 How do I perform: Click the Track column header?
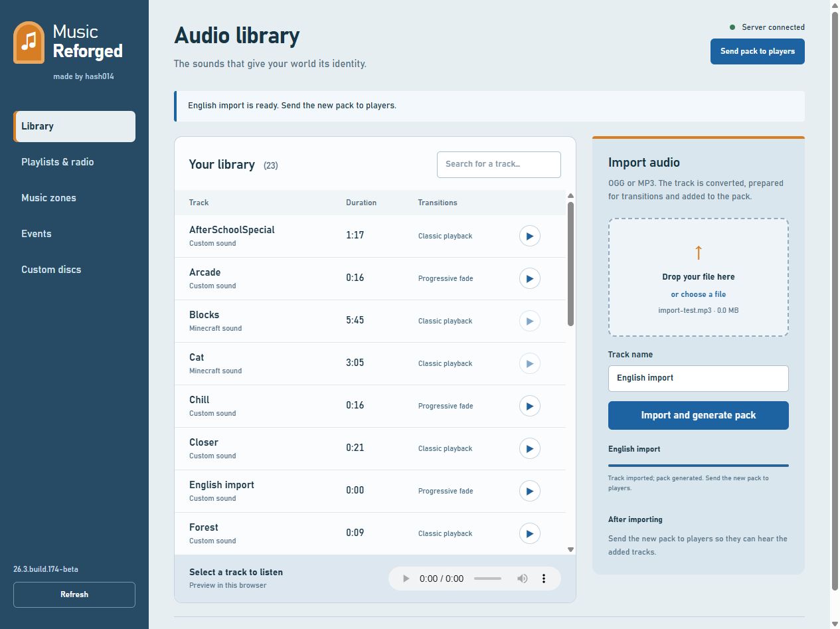pyautogui.click(x=199, y=203)
